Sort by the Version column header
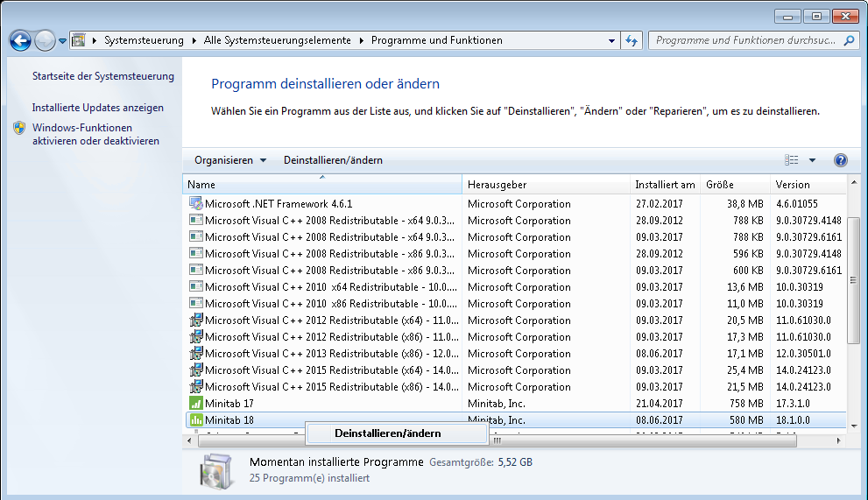The height and width of the screenshot is (500, 868). (808, 185)
